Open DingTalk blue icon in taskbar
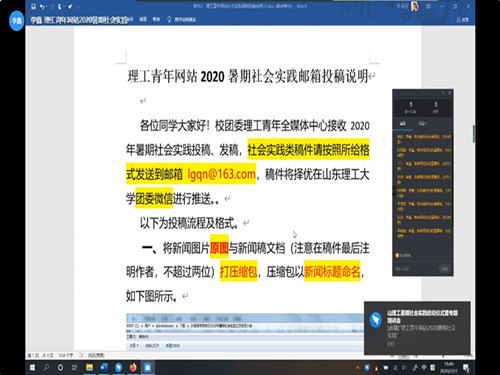 pos(118,367)
